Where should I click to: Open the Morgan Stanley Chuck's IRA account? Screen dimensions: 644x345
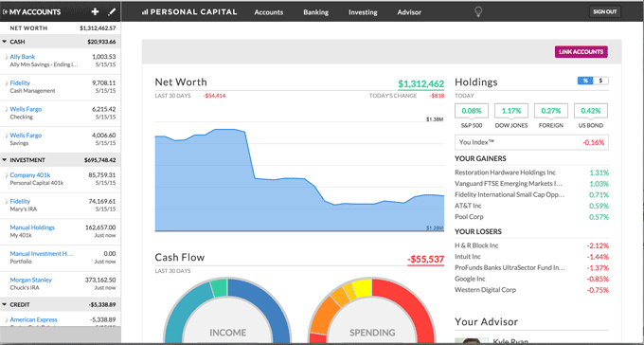tap(31, 280)
